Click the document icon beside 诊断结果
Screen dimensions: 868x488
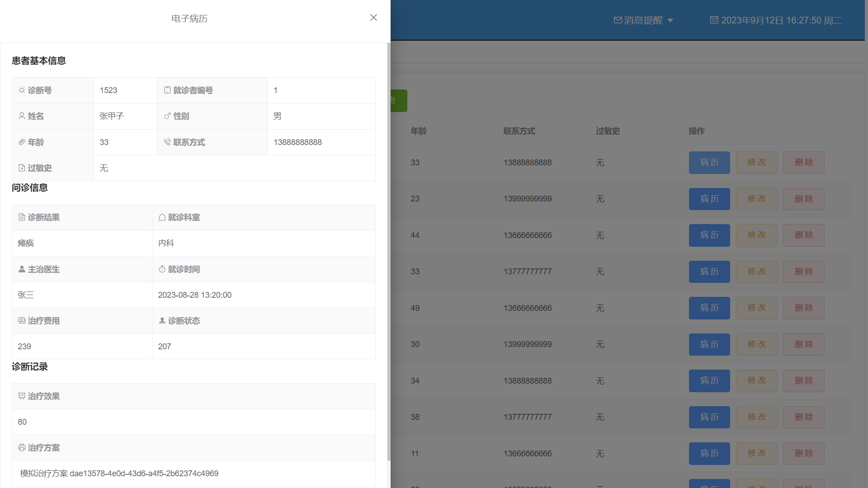[22, 217]
